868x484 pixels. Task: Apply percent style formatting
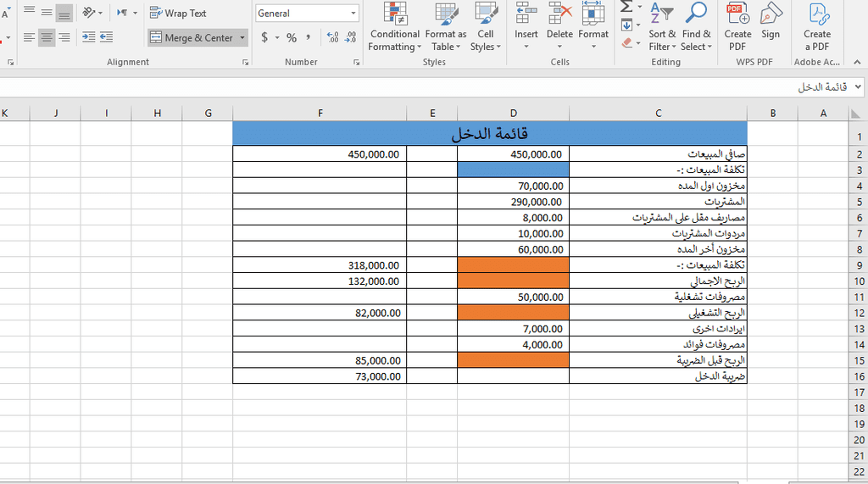[x=291, y=37]
